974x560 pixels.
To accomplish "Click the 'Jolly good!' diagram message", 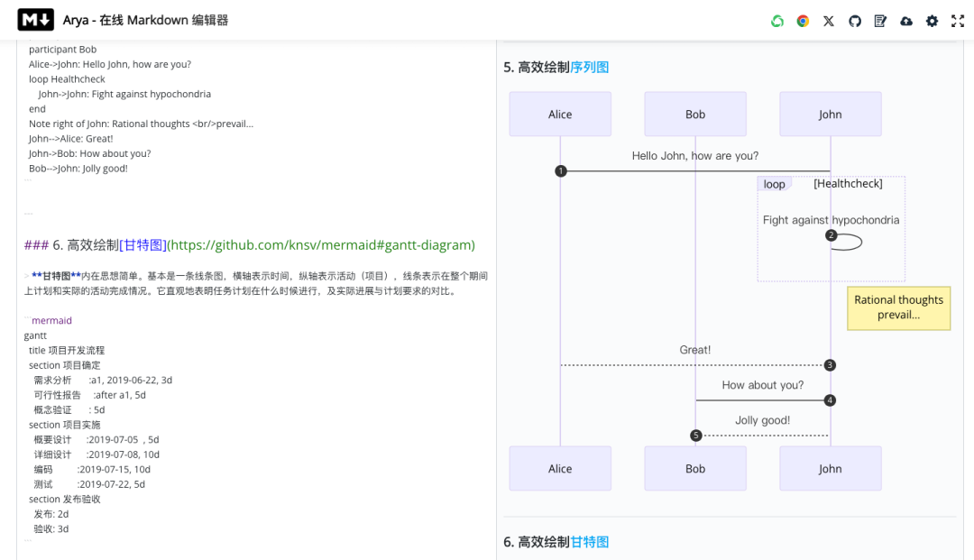I will tap(763, 420).
